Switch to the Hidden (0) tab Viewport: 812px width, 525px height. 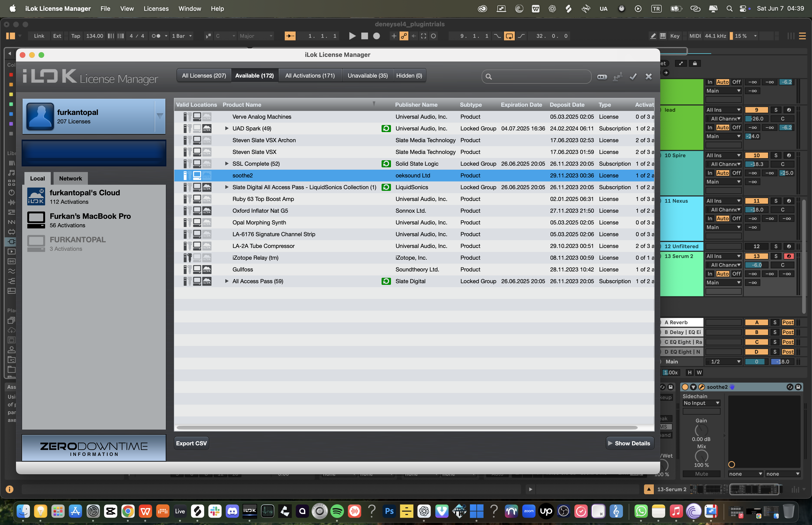(409, 76)
